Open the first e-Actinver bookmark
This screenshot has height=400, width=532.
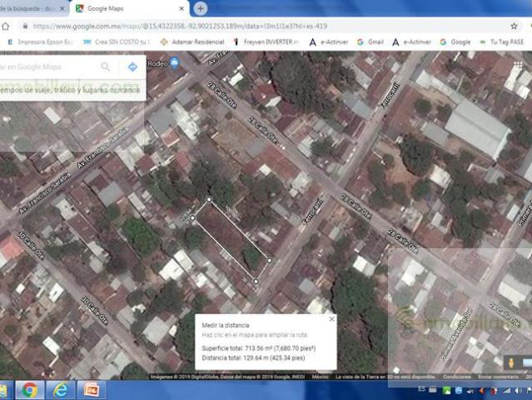[x=329, y=42]
